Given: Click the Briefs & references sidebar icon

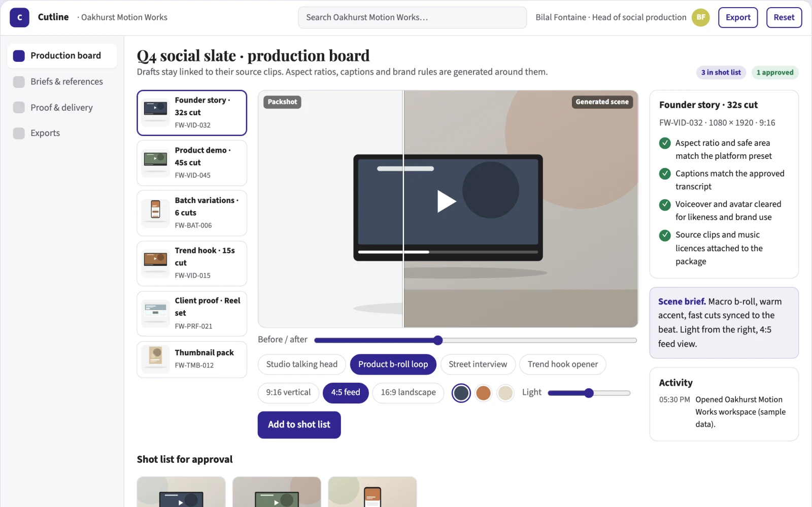Looking at the screenshot, I should pos(19,82).
